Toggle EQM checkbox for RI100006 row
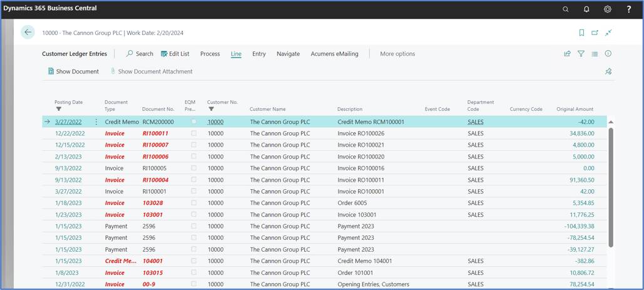 (x=194, y=157)
